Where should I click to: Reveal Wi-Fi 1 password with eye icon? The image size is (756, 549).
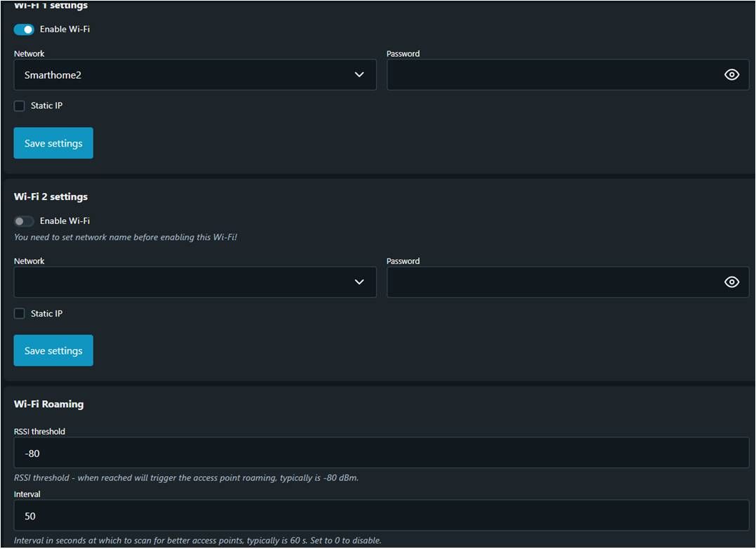(x=731, y=74)
